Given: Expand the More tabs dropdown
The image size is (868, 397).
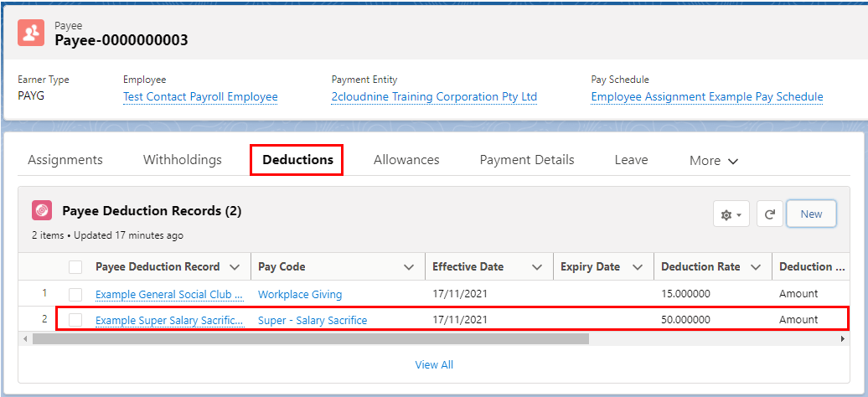Looking at the screenshot, I should click(x=714, y=161).
